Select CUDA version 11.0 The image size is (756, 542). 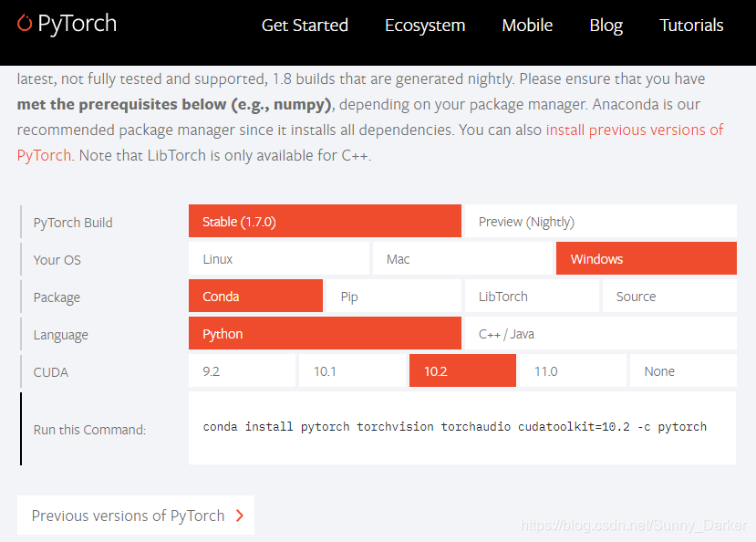click(573, 371)
